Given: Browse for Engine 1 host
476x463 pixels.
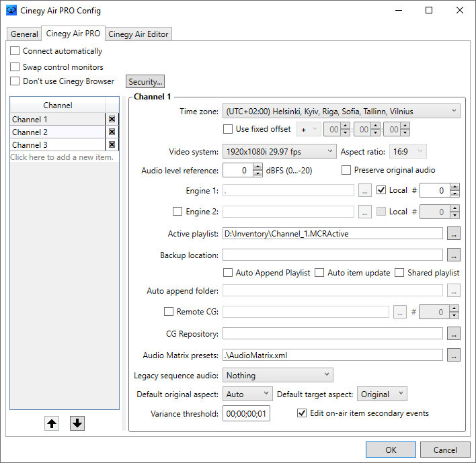Looking at the screenshot, I should pyautogui.click(x=364, y=191).
